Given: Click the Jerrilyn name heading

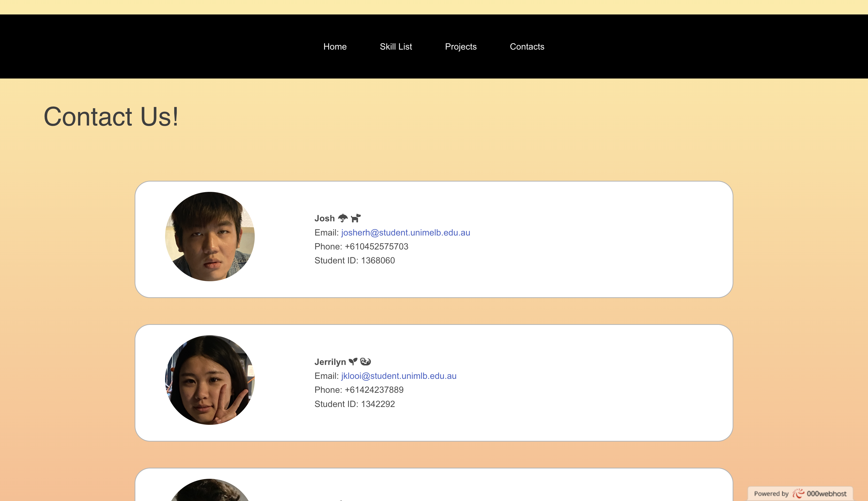Looking at the screenshot, I should [x=330, y=362].
